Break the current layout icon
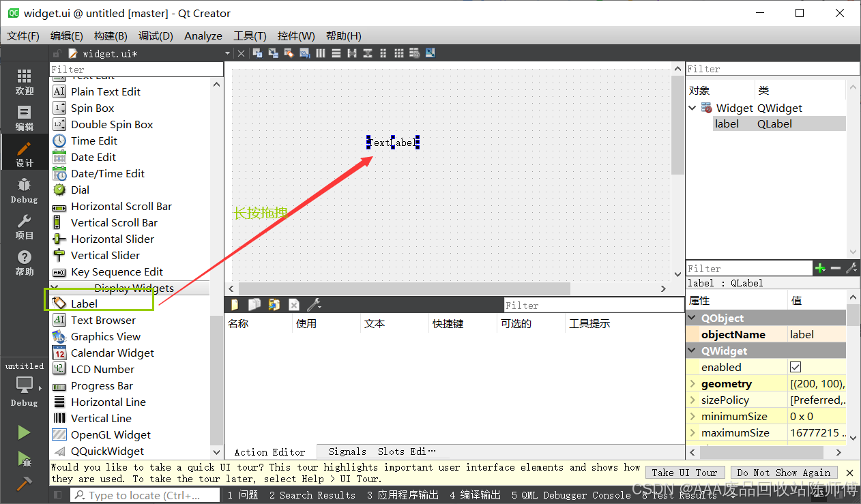Screen dimensions: 861x504 [415, 53]
